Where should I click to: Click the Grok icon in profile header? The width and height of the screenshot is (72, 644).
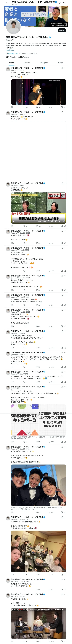(x=60, y=3)
